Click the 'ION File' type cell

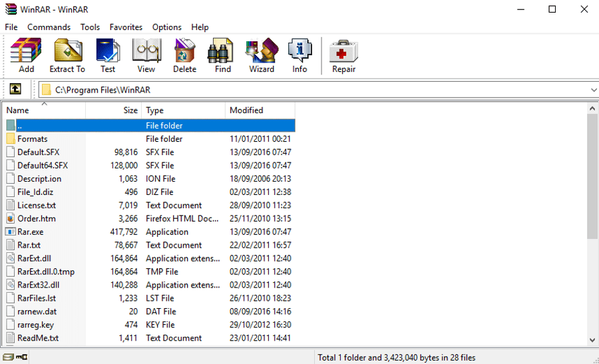point(160,179)
